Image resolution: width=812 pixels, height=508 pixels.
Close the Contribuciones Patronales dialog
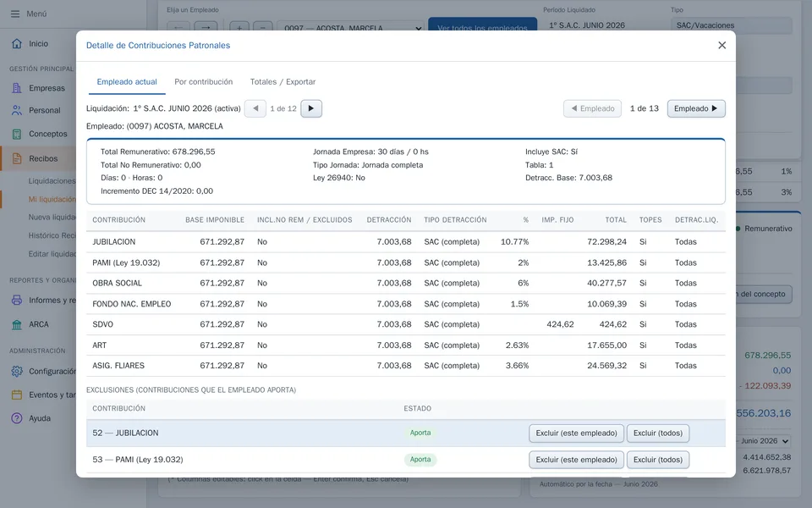[721, 46]
